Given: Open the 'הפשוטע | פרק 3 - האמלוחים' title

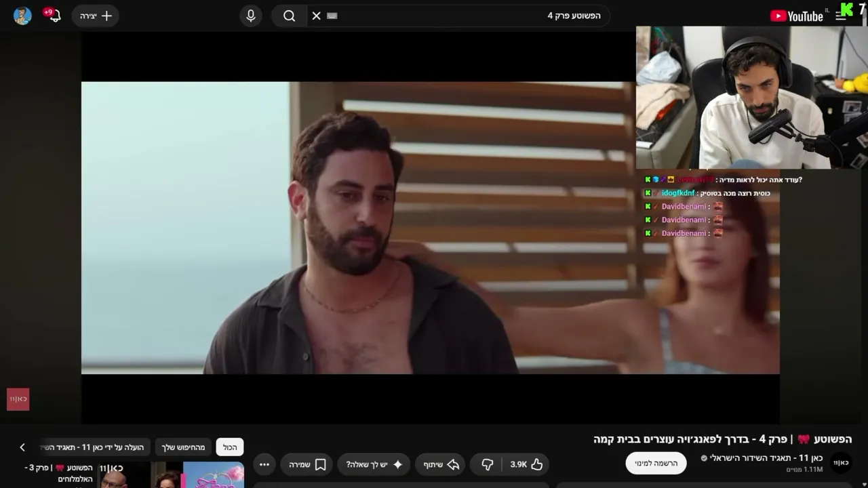Looking at the screenshot, I should [59, 474].
